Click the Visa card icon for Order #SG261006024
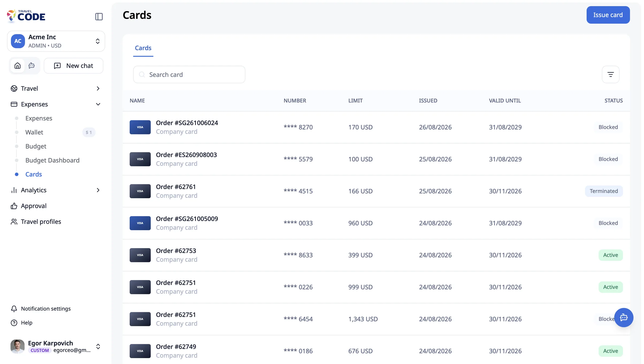This screenshot has height=364, width=644. pos(140,127)
